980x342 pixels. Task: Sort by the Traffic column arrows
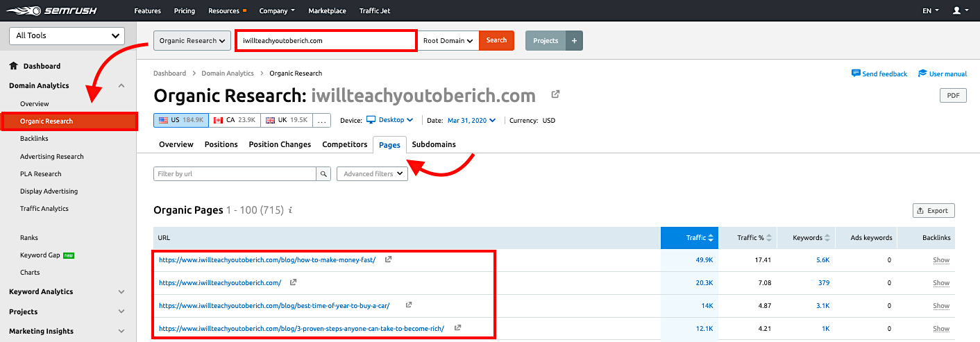point(711,238)
